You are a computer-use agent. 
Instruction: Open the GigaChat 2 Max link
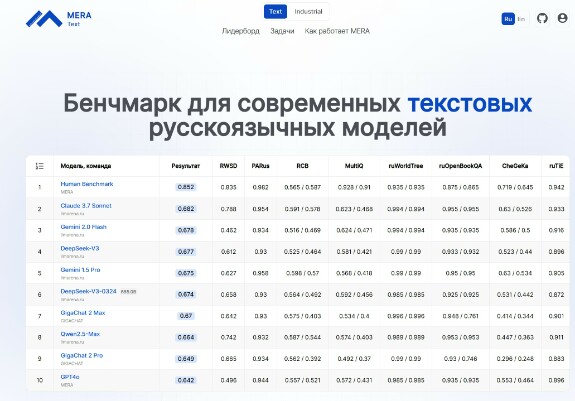[83, 313]
